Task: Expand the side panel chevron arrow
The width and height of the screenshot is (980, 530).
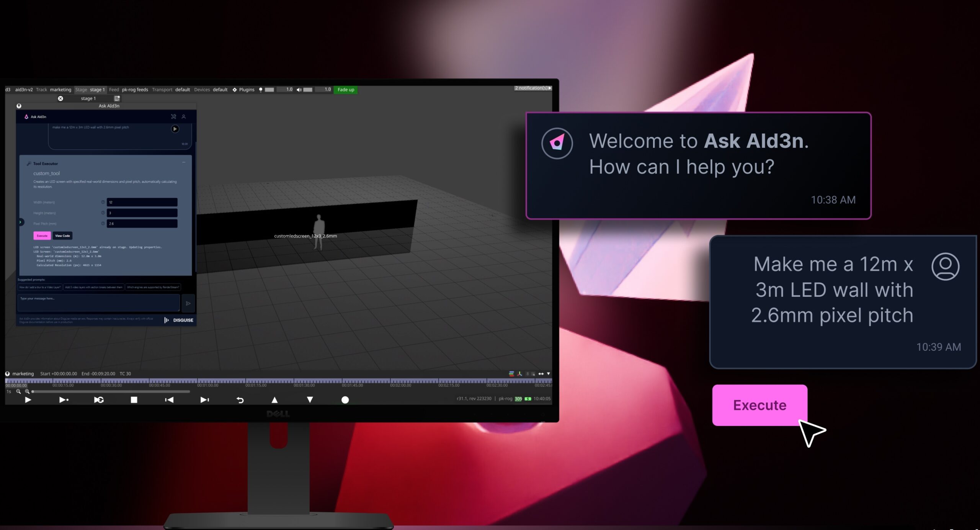Action: click(20, 222)
